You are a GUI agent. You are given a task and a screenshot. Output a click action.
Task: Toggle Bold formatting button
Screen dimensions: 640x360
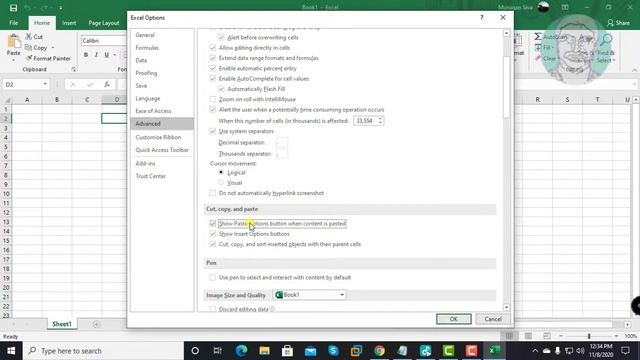[x=86, y=55]
